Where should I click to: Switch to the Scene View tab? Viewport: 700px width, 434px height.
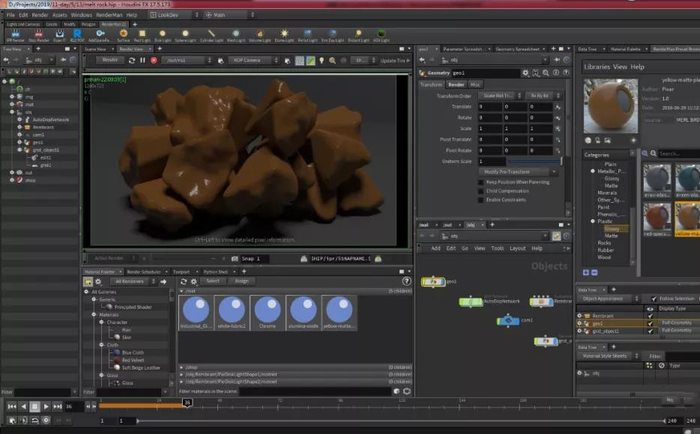click(95, 49)
